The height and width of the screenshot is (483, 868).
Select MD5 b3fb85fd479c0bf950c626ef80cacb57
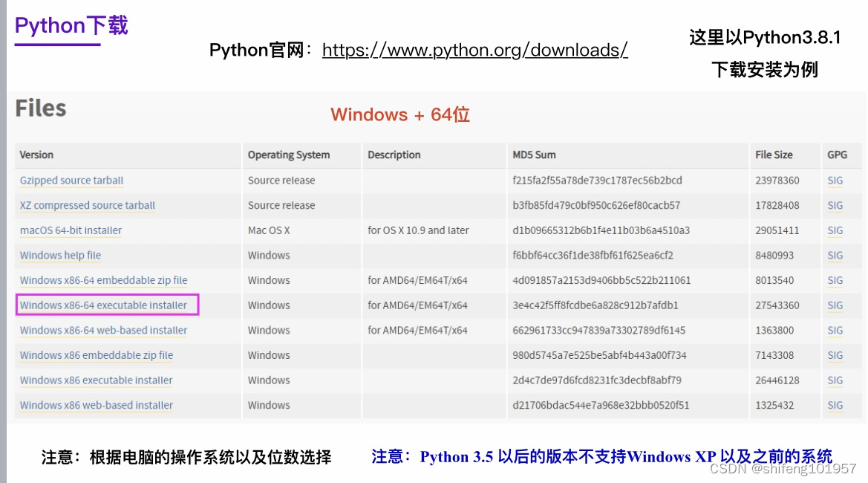coord(596,206)
